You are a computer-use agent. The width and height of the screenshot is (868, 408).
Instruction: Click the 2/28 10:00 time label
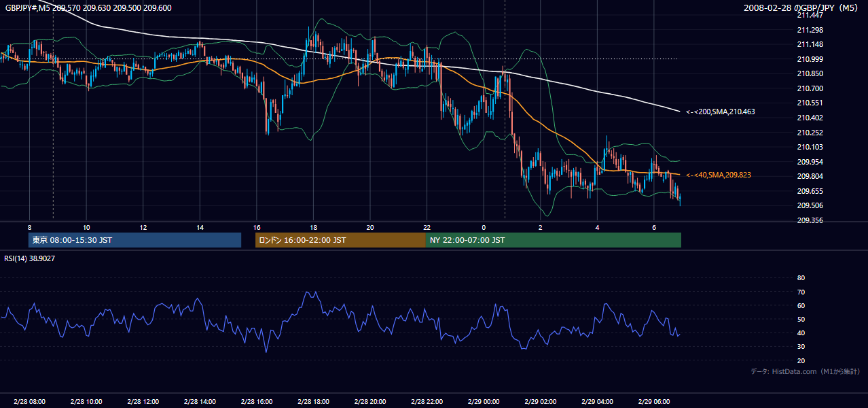tap(86, 402)
